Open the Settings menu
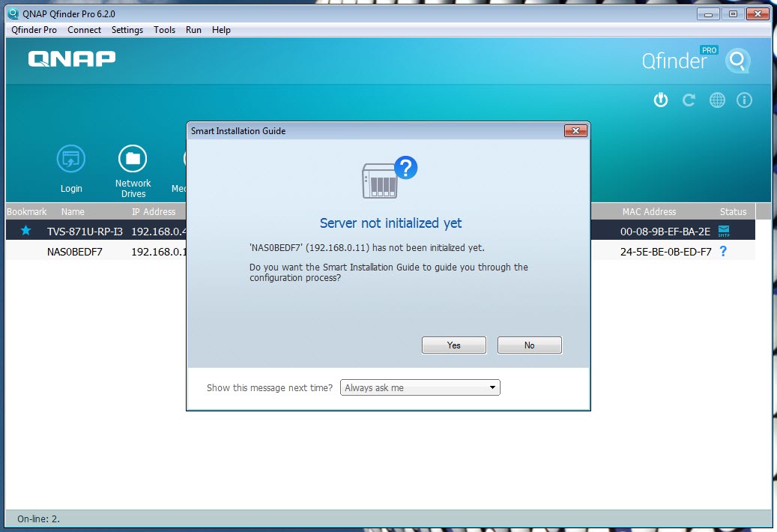This screenshot has width=777, height=532. [x=127, y=30]
